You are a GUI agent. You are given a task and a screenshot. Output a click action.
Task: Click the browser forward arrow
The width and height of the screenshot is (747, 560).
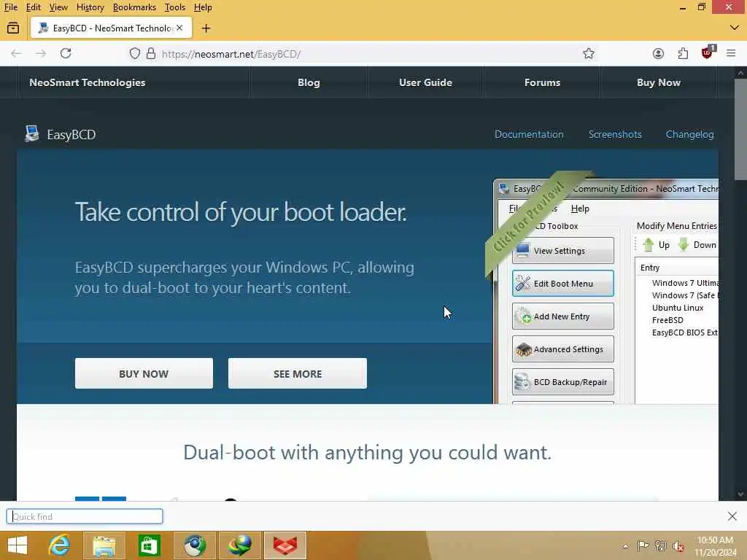[x=41, y=54]
